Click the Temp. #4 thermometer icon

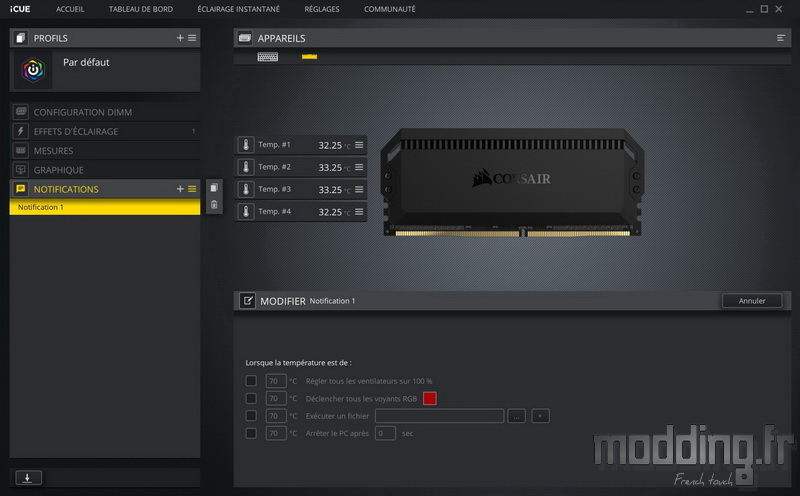point(246,211)
